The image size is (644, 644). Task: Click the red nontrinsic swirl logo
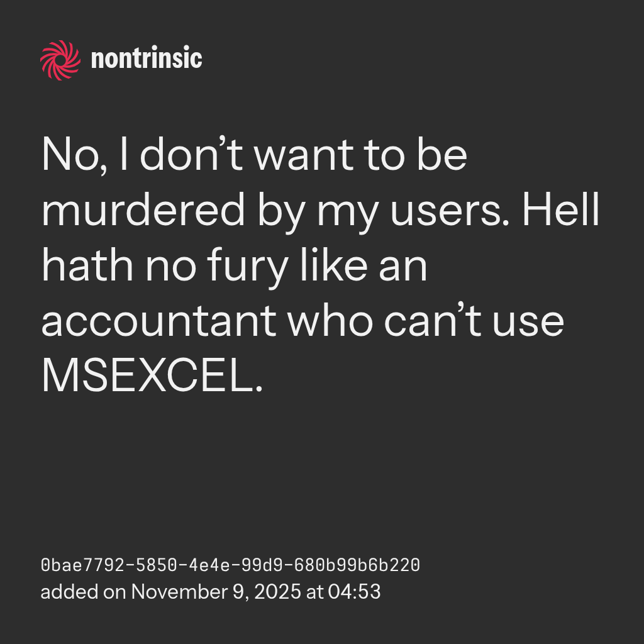60,60
